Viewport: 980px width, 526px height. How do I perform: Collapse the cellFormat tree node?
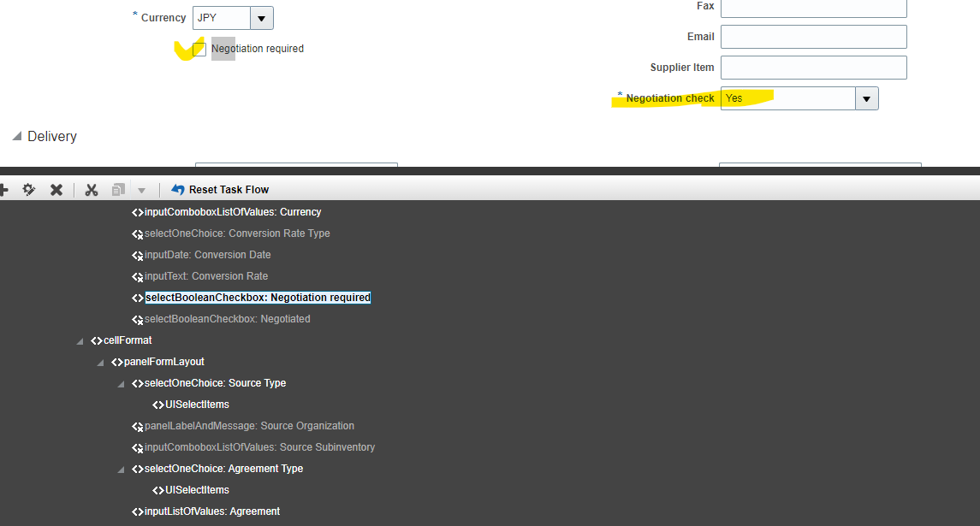click(80, 340)
